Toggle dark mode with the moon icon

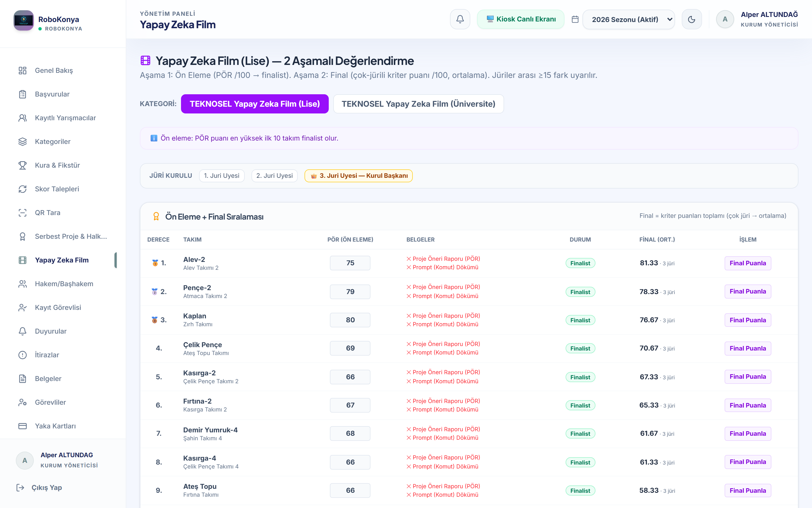[692, 19]
